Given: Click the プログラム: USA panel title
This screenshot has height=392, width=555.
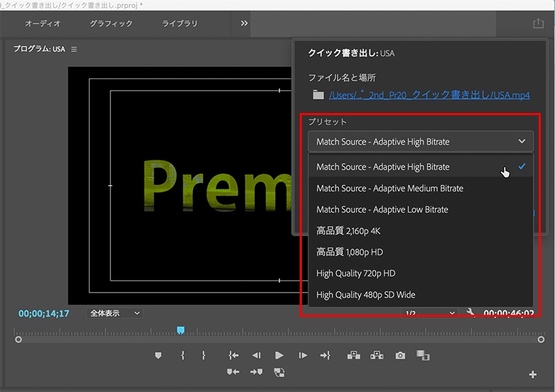Looking at the screenshot, I should pos(39,49).
